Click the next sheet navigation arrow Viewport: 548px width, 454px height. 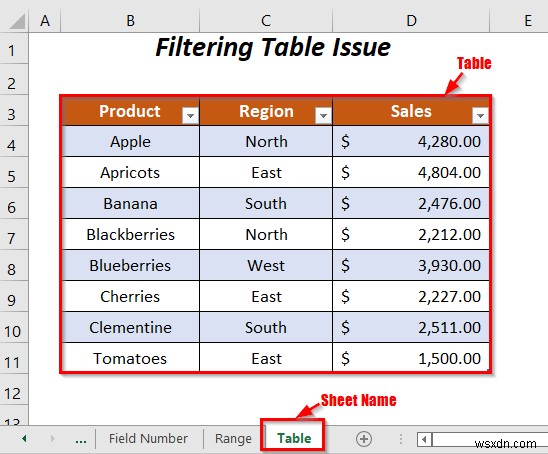(x=52, y=438)
